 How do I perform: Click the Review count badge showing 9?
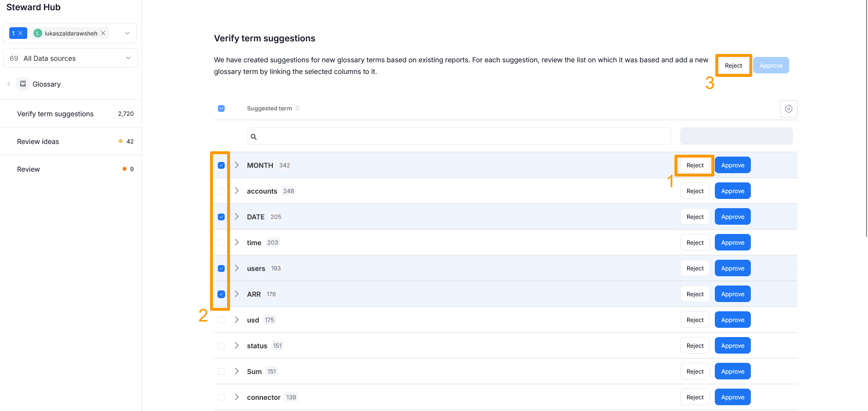(x=131, y=169)
